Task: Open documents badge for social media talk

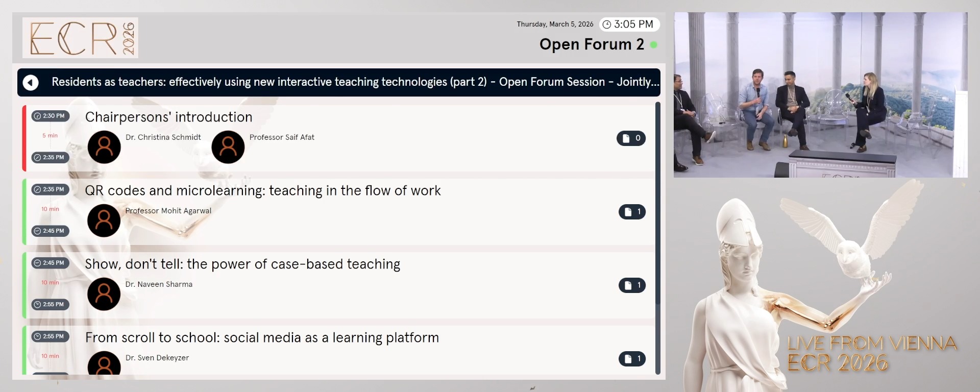Action: 632,359
